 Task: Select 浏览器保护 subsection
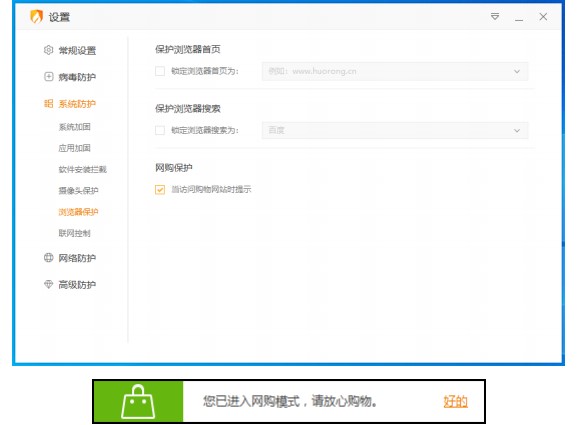click(78, 212)
